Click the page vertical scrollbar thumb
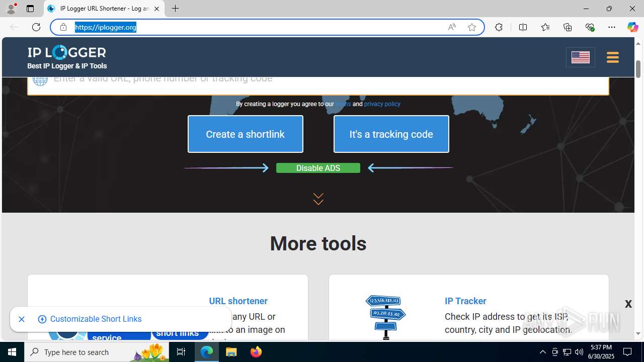The width and height of the screenshot is (644, 362). coord(638,69)
